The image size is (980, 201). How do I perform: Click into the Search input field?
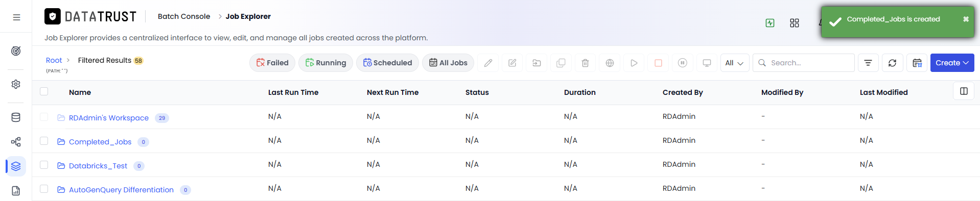pyautogui.click(x=804, y=63)
